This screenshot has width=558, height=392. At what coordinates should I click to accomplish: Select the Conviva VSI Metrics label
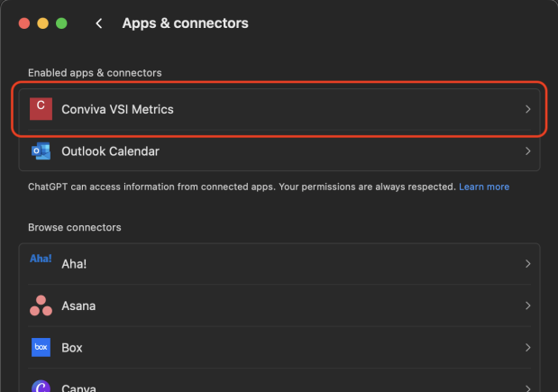click(117, 109)
